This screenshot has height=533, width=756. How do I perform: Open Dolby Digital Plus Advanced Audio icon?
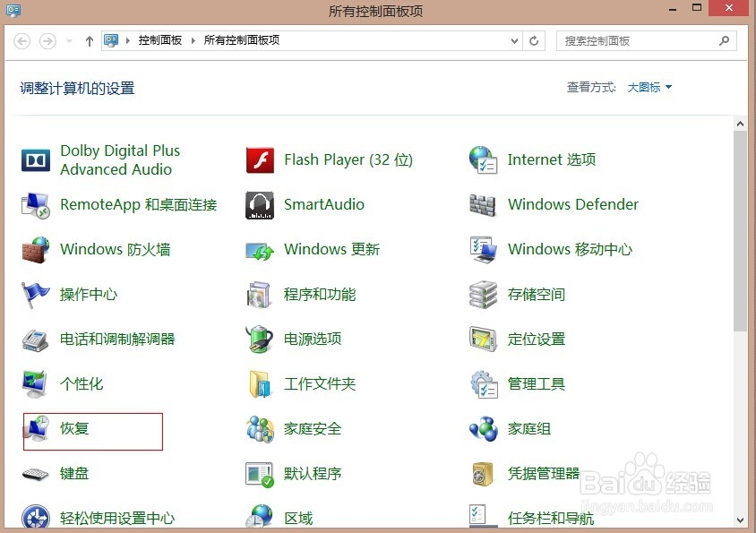click(x=36, y=160)
